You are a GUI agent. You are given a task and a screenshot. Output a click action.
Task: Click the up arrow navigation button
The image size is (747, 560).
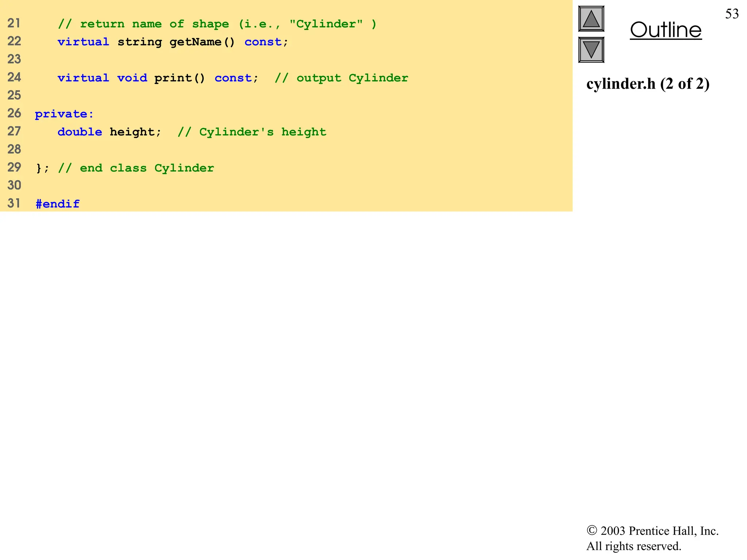pyautogui.click(x=591, y=19)
